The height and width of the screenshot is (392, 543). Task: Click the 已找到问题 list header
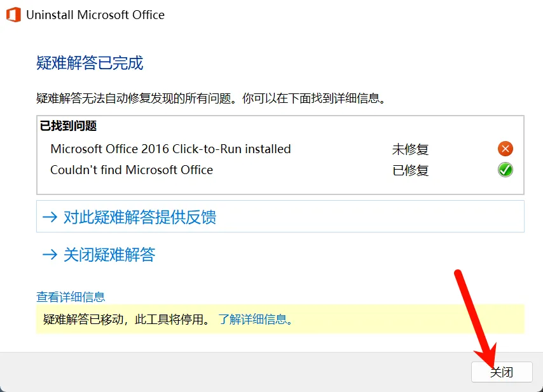pos(68,126)
